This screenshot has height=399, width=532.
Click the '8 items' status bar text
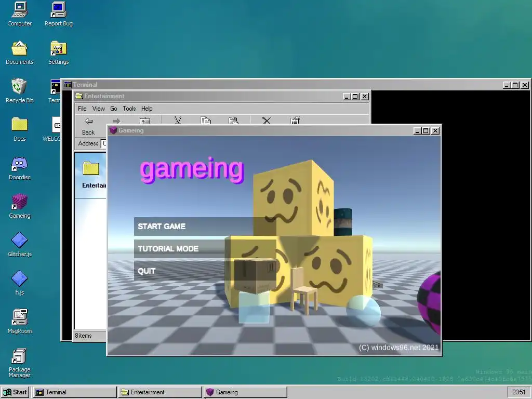pos(83,336)
